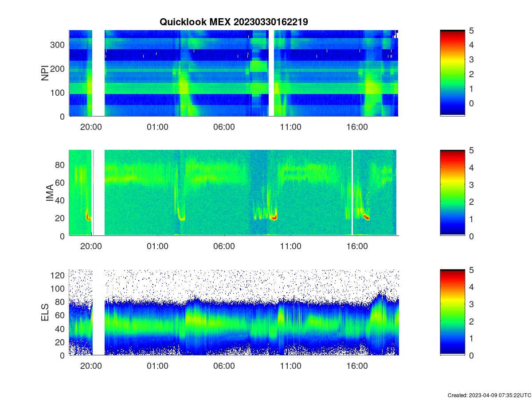The image size is (532, 399).
Task: Click the "Created: 2023-04-09 07:35:22UTC" timestamp
Action: tap(489, 395)
